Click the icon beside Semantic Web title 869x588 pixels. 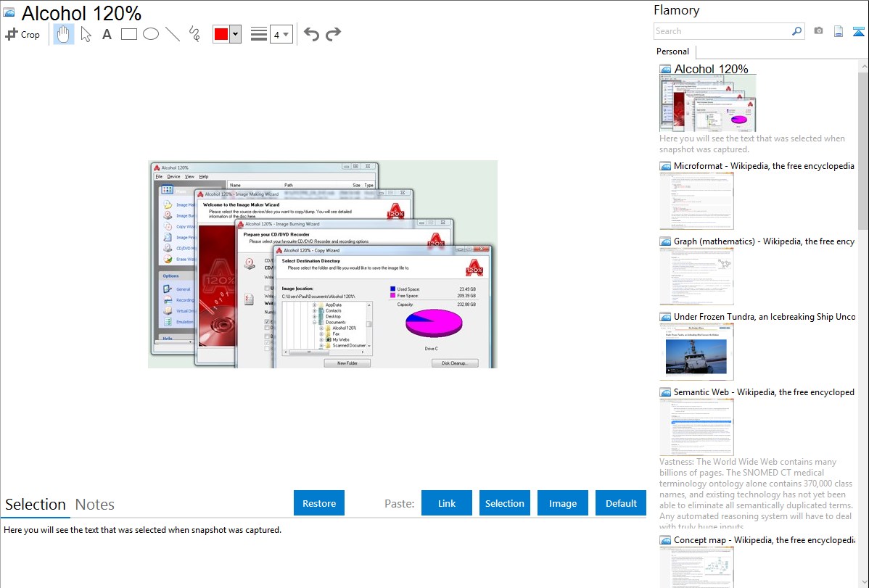666,392
